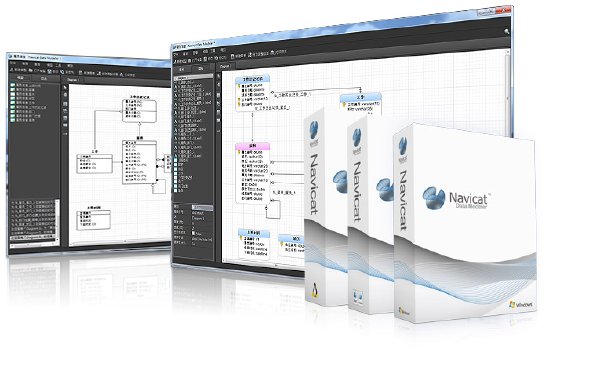Select the pink-header entity in front diagram
The height and width of the screenshot is (366, 600).
click(x=253, y=173)
